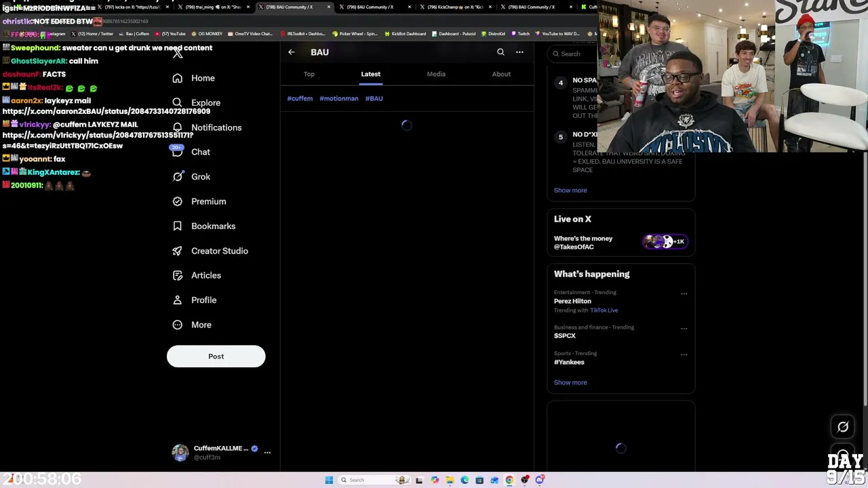Open the Twitch bookmark in bookmarks bar
The height and width of the screenshot is (488, 868).
point(521,34)
